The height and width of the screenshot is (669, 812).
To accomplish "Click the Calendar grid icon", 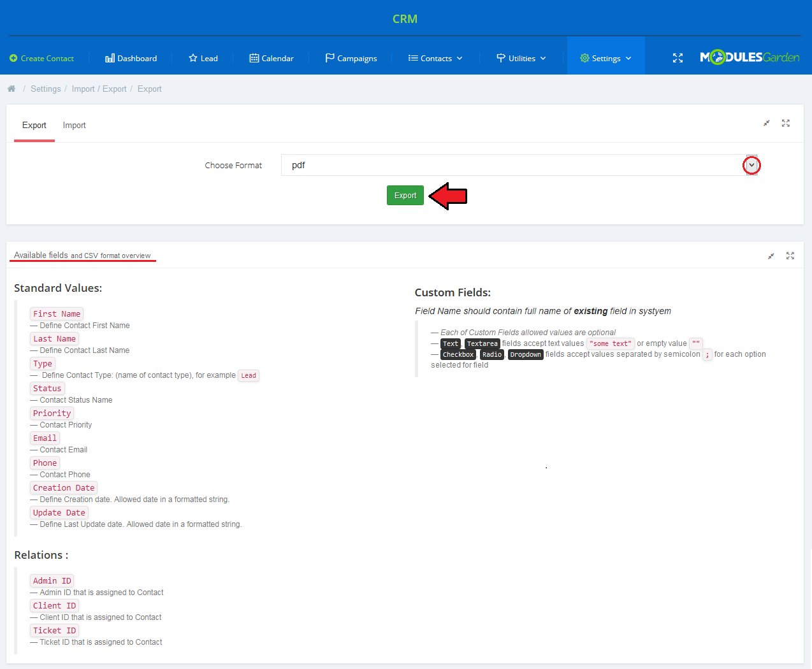I will pyautogui.click(x=254, y=58).
